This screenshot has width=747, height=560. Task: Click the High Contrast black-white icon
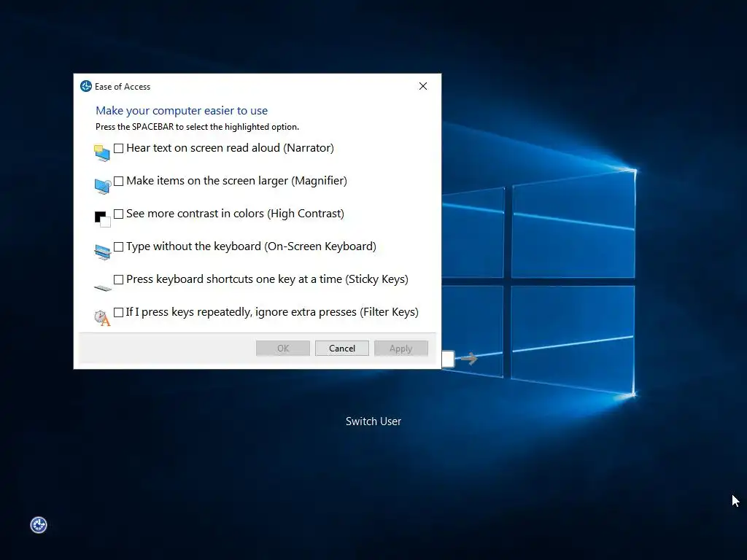102,219
